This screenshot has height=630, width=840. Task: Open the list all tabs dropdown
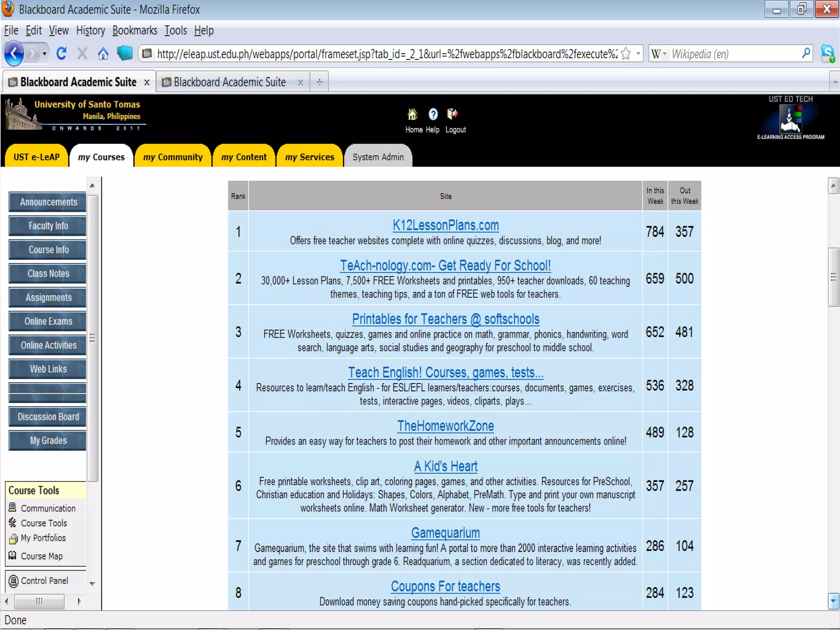pos(835,82)
